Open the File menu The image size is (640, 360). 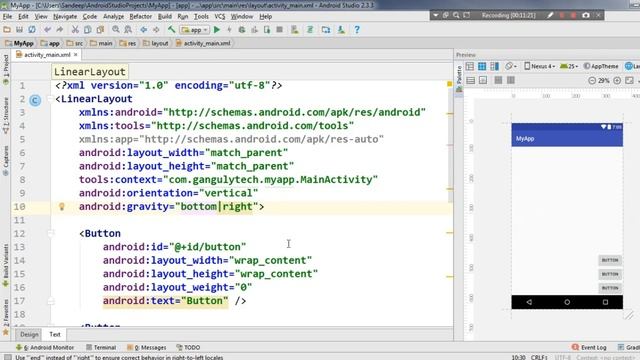pos(7,16)
